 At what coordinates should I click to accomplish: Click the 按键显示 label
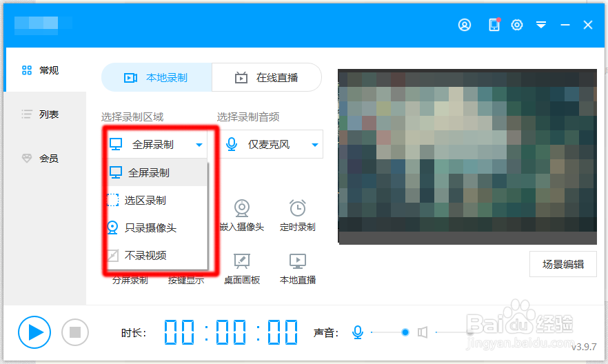pyautogui.click(x=186, y=281)
